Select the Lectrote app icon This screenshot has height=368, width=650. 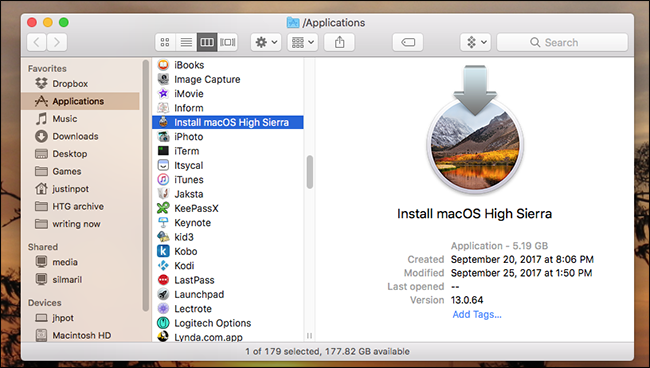coord(163,309)
